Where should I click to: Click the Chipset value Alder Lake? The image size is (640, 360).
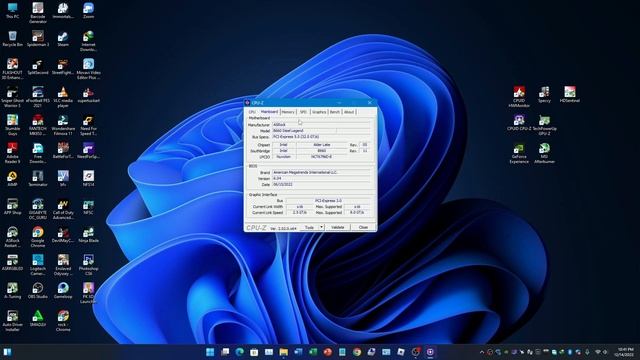(x=322, y=145)
